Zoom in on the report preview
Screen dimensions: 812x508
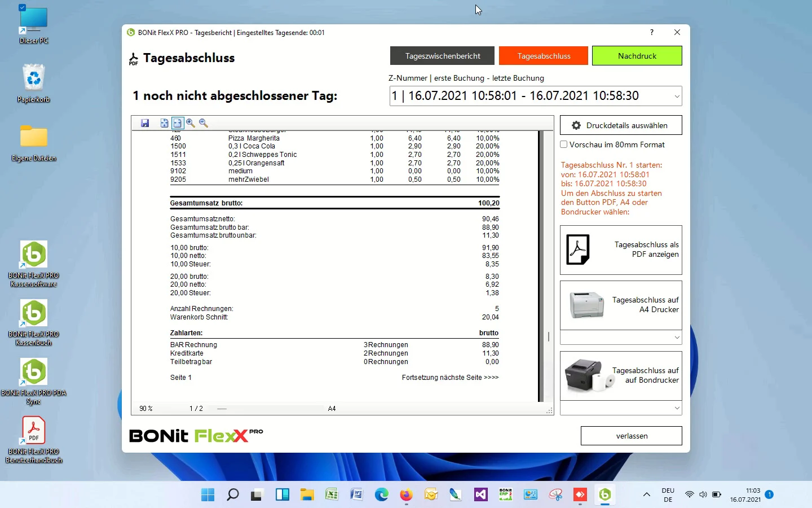coord(191,123)
